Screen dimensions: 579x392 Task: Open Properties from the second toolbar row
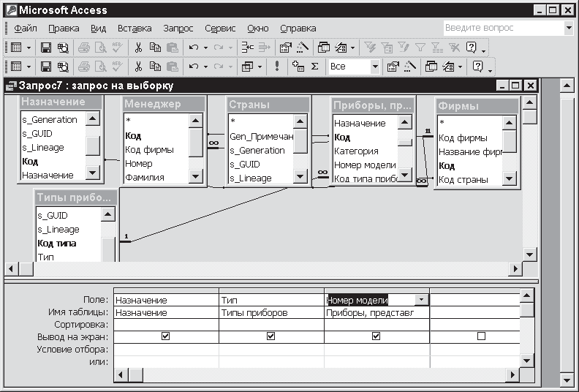pos(393,67)
